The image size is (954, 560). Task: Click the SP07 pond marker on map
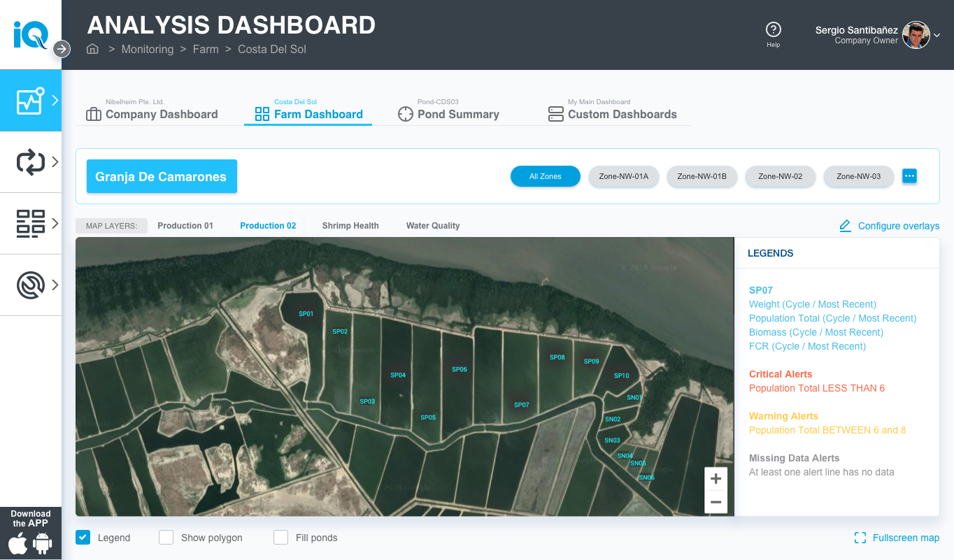click(x=521, y=405)
